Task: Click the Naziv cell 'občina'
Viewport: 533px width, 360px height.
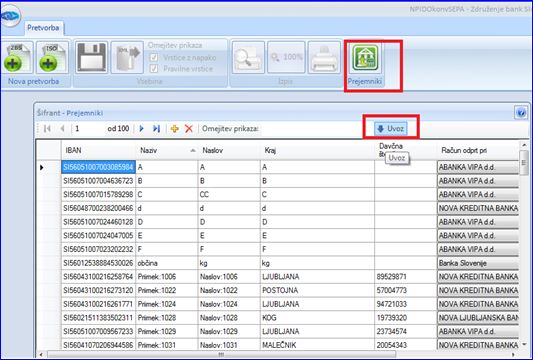Action: point(167,263)
